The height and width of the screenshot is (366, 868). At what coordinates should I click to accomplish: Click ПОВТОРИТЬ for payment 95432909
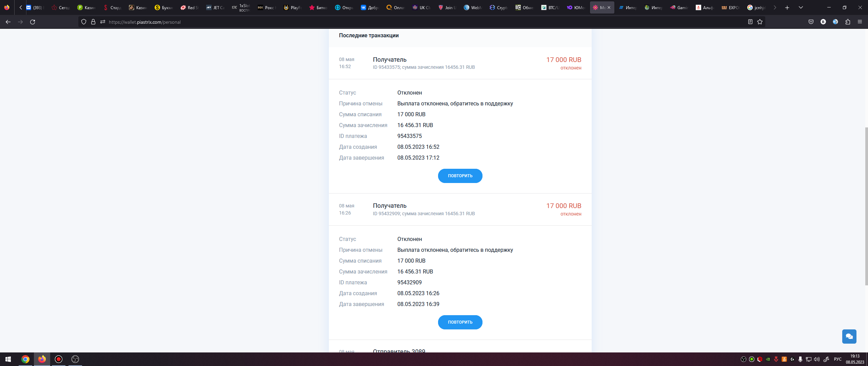460,322
